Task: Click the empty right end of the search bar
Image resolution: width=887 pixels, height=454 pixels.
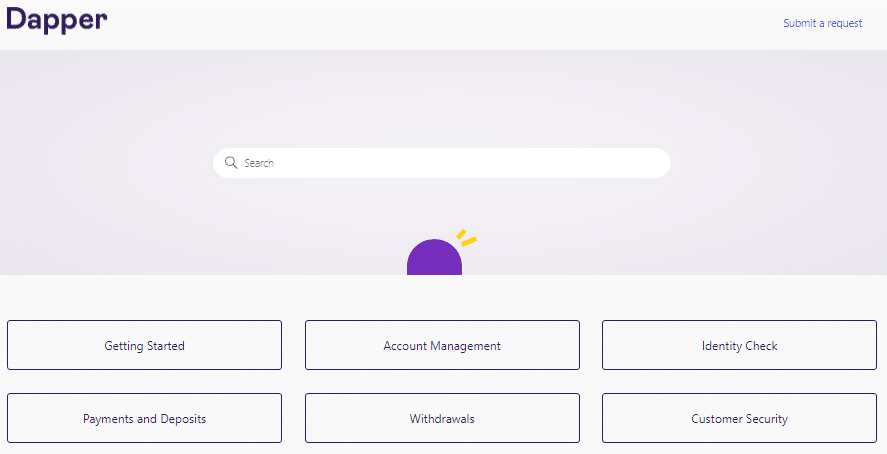Action: point(640,163)
